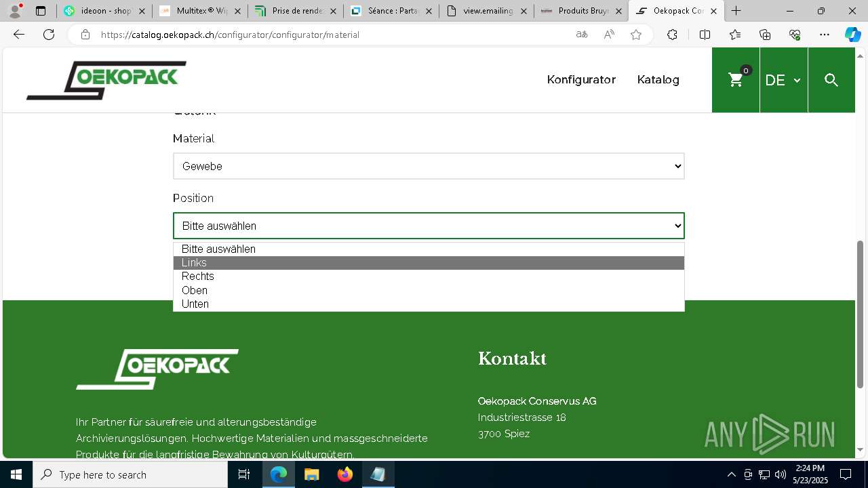Screen dimensions: 868x488
Task: Click the 'Kontakt' footer heading
Action: click(x=512, y=359)
